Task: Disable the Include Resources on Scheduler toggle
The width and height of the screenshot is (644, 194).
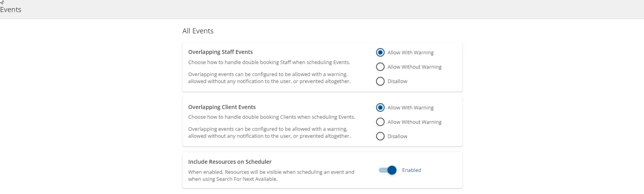Action: tap(388, 170)
